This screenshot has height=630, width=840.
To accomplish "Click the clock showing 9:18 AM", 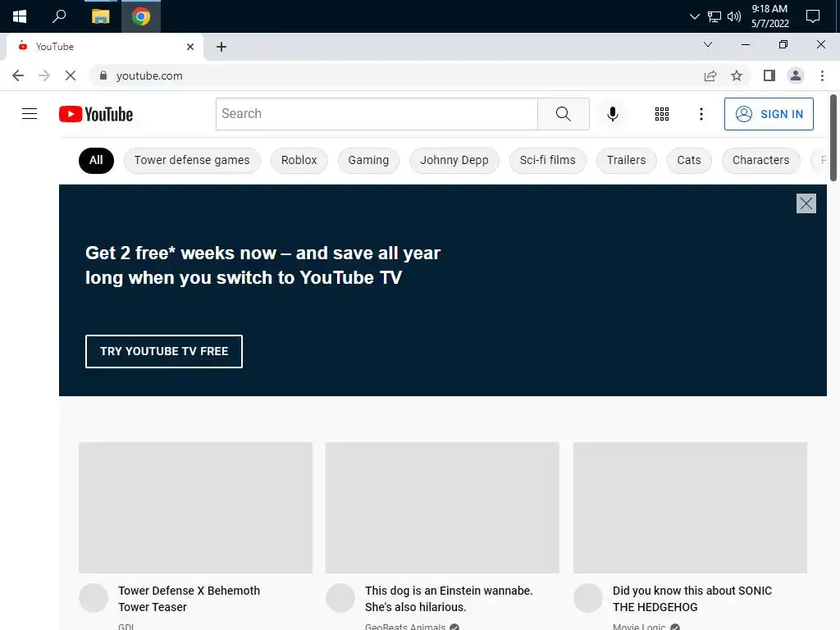I will 769,16.
